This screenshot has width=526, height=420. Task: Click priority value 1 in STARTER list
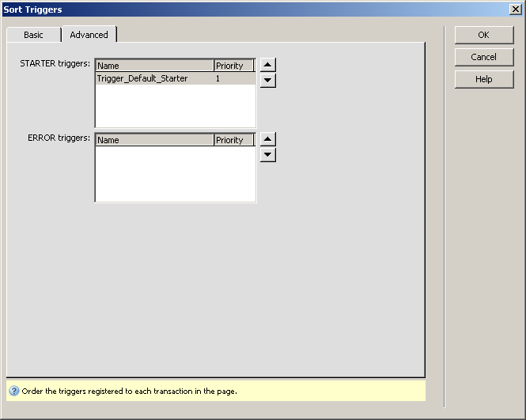[x=218, y=79]
